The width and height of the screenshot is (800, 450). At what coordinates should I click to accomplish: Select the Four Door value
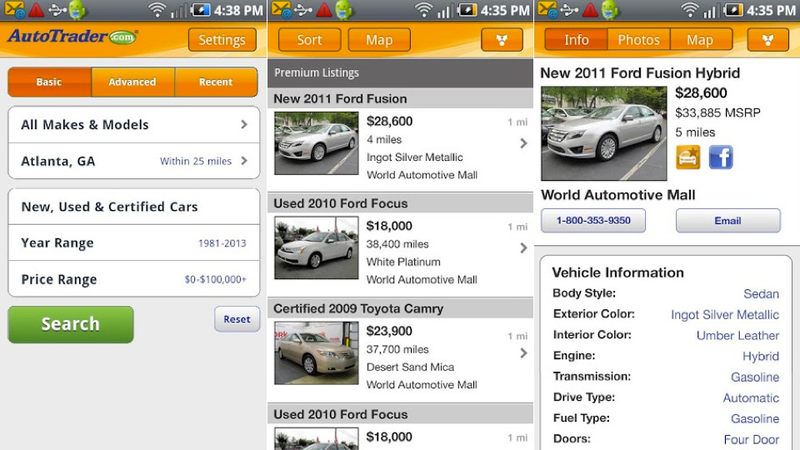tap(752, 439)
